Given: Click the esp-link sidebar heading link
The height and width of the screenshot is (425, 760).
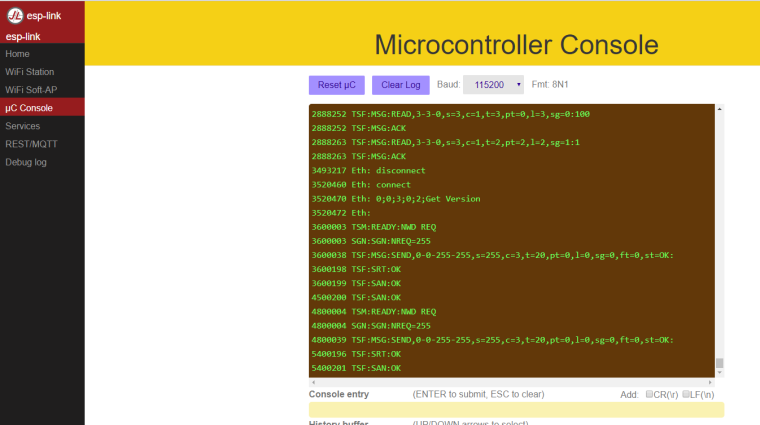Looking at the screenshot, I should tap(23, 37).
